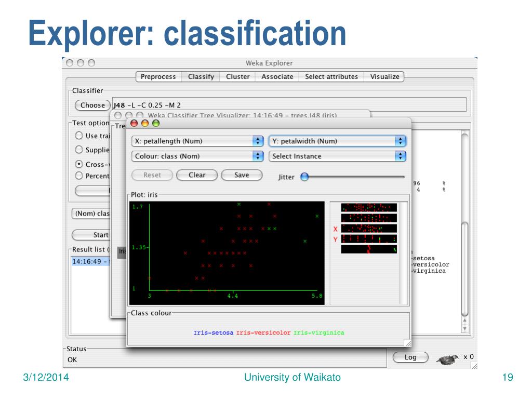Open the Preprocess tab
The height and width of the screenshot is (399, 532).
(158, 77)
